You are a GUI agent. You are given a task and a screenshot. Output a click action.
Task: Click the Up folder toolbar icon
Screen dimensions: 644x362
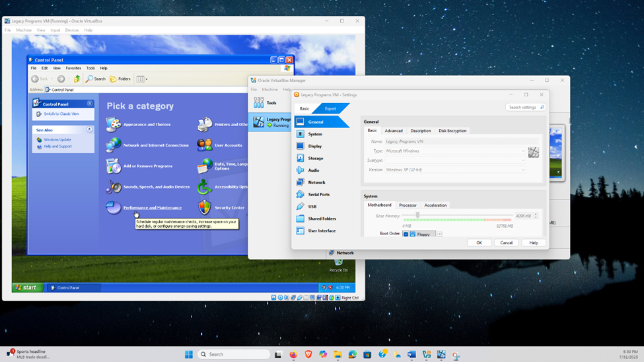click(77, 79)
